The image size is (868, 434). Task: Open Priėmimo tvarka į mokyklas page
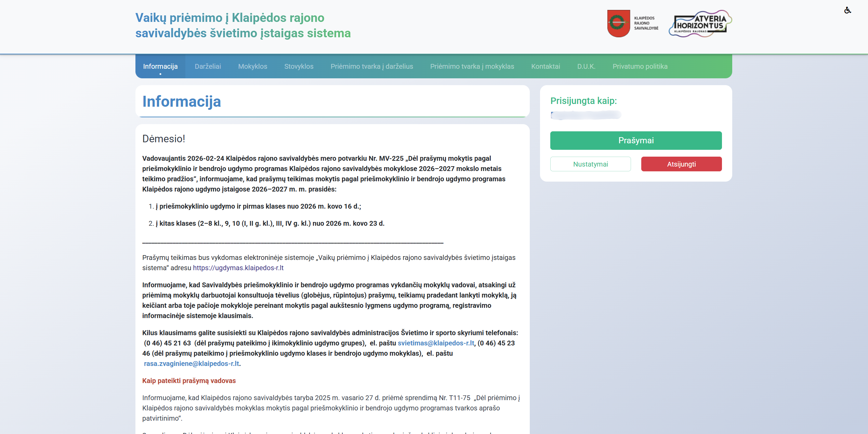click(472, 66)
